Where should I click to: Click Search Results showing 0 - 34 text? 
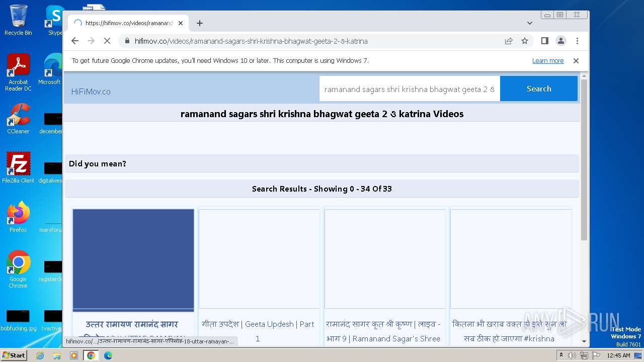click(322, 189)
